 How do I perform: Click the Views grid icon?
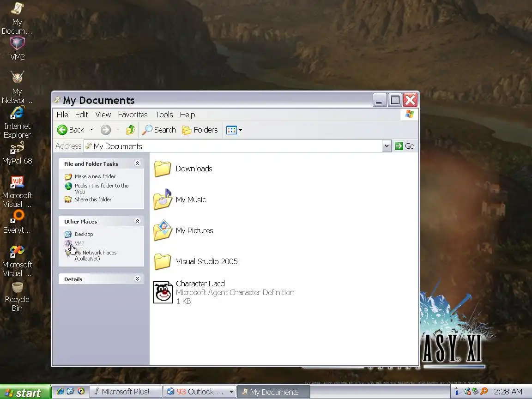231,130
